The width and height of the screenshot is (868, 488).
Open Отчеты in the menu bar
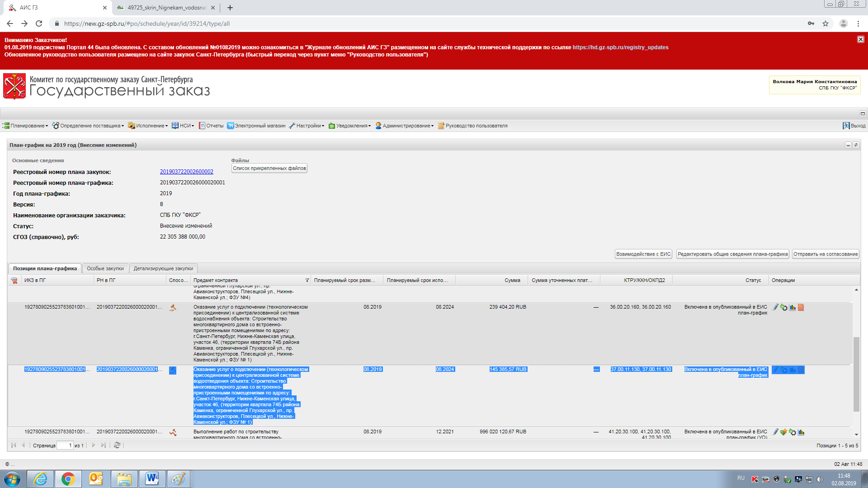point(211,126)
